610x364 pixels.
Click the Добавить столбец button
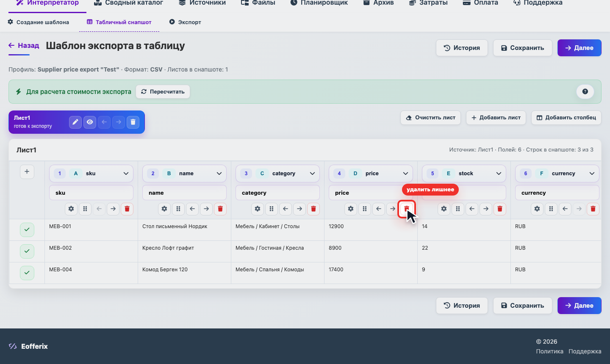click(566, 118)
